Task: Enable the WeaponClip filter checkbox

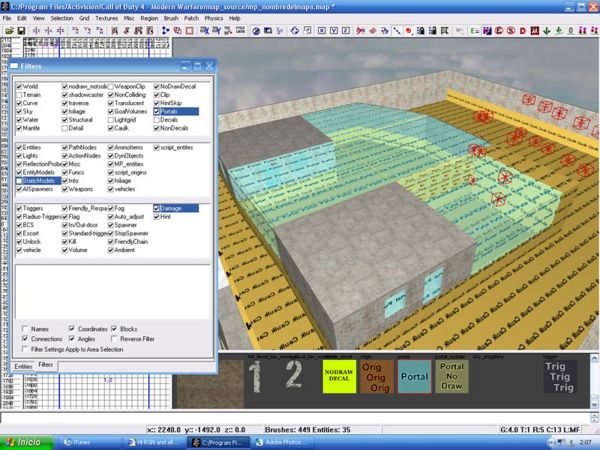Action: (x=111, y=86)
